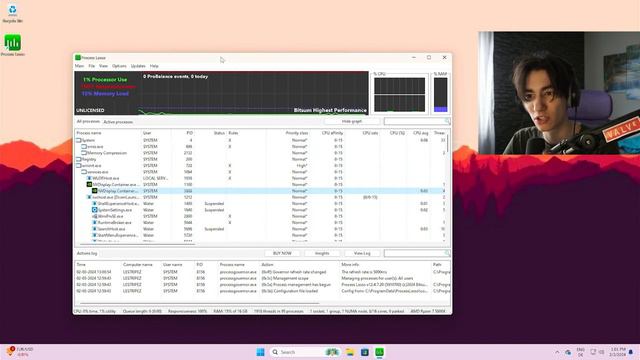Open the Insights button
The height and width of the screenshot is (360, 640).
point(322,253)
